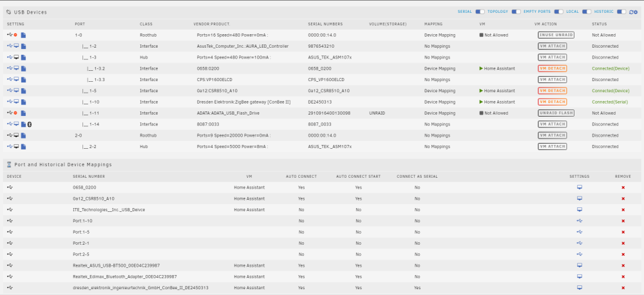Remove the ITE_Technologies mapping
Screen dimensions: 644x295
point(623,209)
